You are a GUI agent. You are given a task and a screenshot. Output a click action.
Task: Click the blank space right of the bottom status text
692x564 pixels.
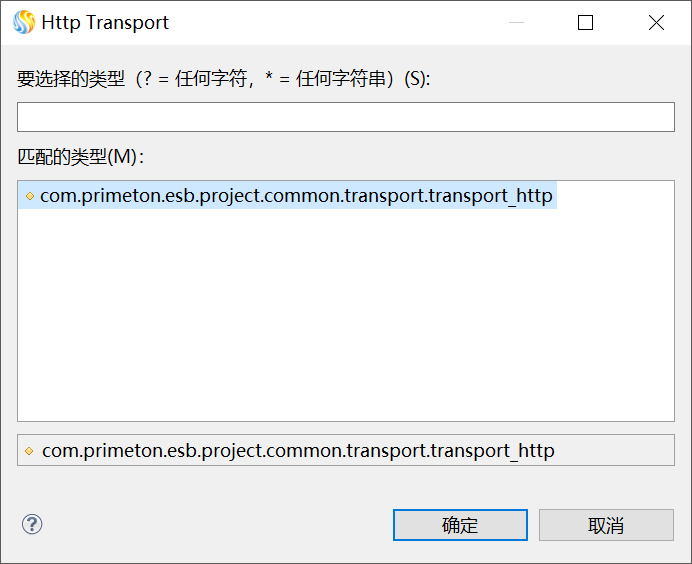[x=615, y=451]
